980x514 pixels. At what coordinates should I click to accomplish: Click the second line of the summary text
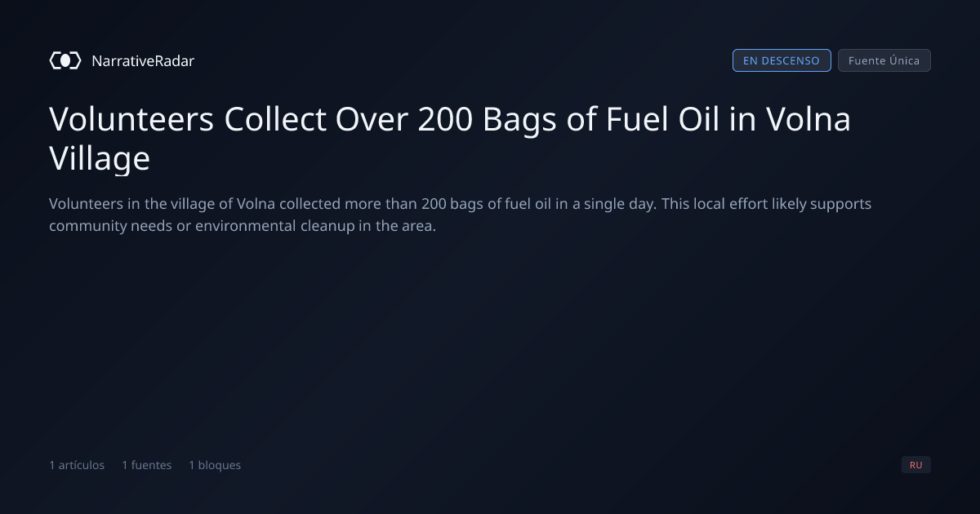click(x=243, y=226)
